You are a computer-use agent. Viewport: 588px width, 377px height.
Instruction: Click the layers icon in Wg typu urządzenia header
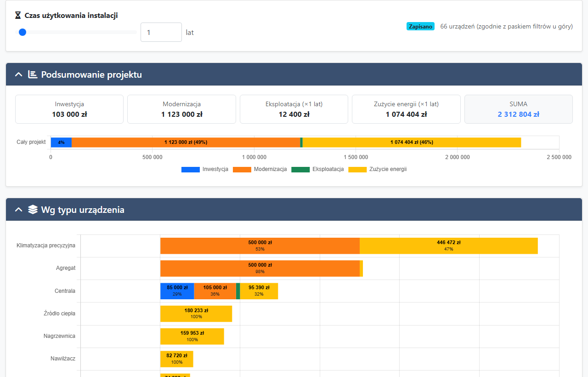(x=33, y=210)
